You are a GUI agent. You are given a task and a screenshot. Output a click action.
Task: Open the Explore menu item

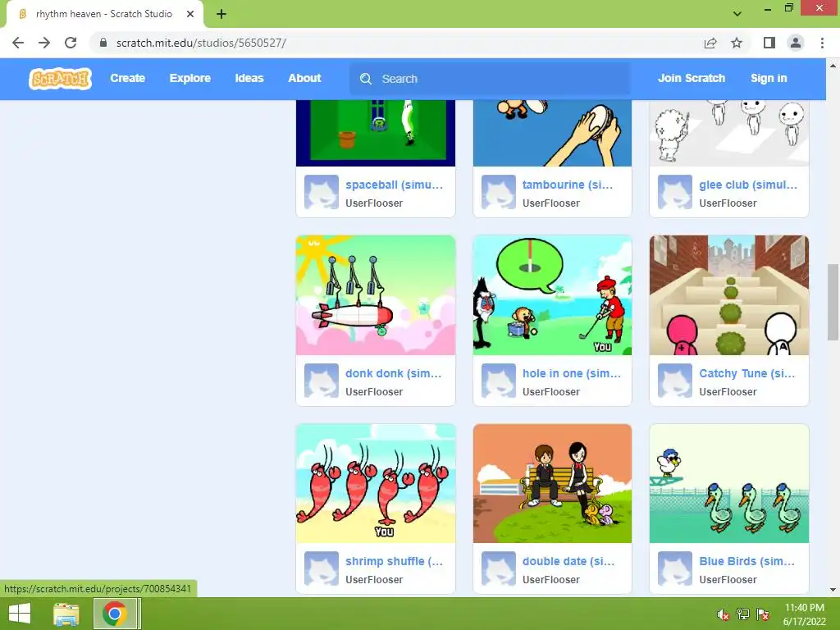coord(190,78)
